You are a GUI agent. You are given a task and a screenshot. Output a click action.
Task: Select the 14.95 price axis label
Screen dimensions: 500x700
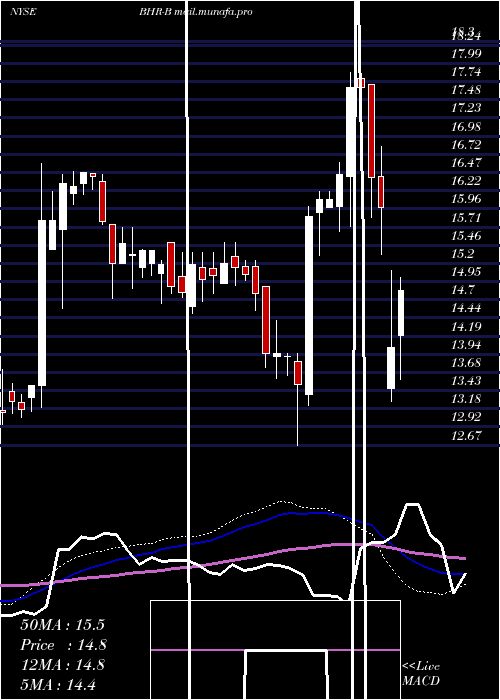click(x=466, y=272)
